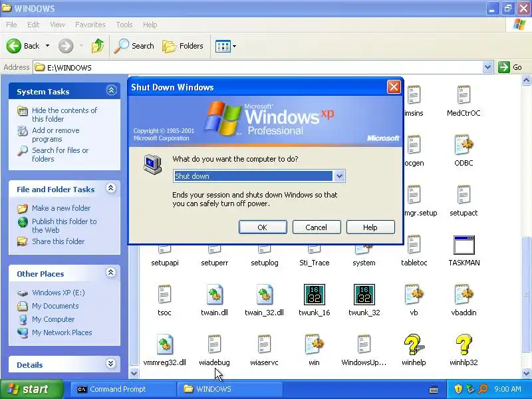This screenshot has height=399, width=532.
Task: Select the tabletoc file icon
Action: pos(414,244)
